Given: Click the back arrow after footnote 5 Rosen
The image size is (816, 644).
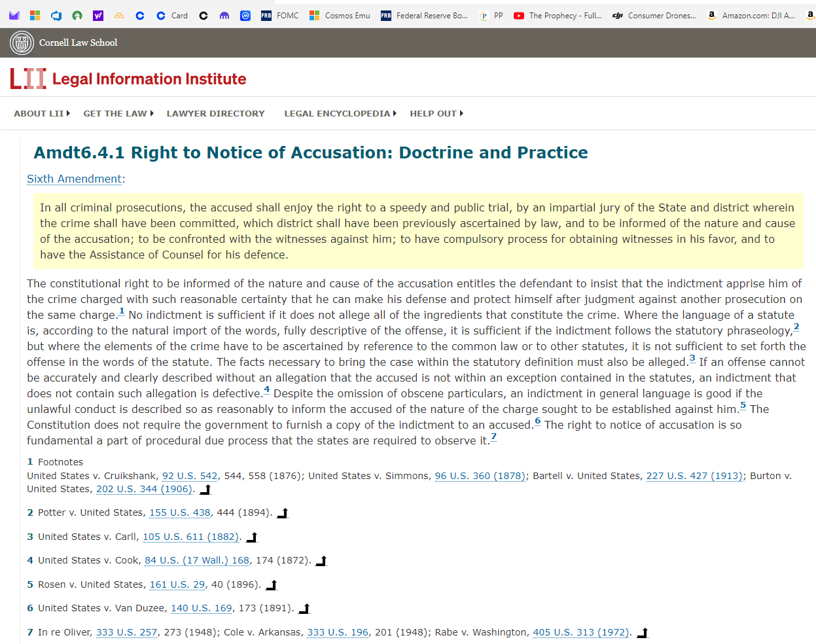Looking at the screenshot, I should pyautogui.click(x=272, y=585).
